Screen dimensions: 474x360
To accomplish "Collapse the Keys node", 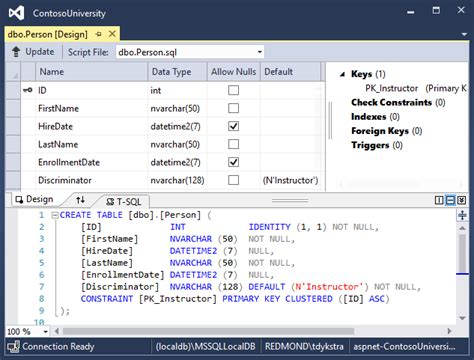I will coord(342,74).
